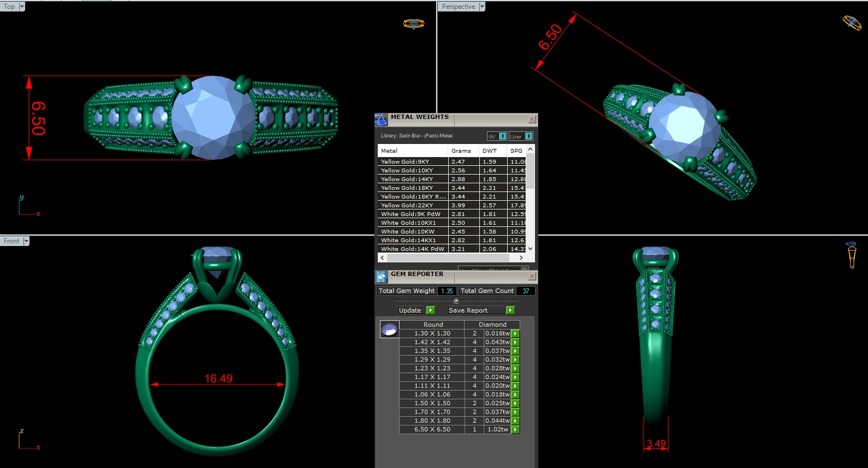868x468 pixels.
Task: Click the Total Gem Weight value 1.35
Action: (447, 291)
